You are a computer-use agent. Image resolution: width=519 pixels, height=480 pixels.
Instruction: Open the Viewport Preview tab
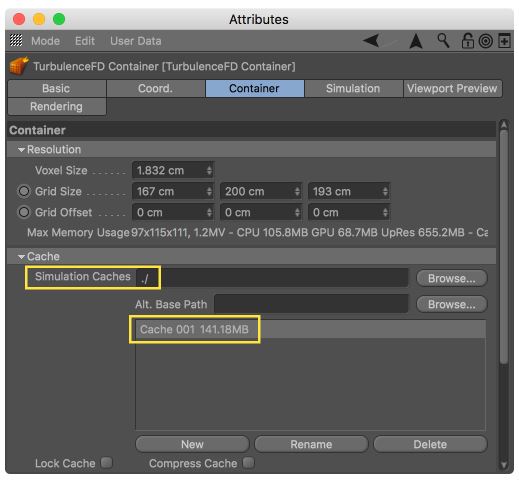tap(452, 88)
